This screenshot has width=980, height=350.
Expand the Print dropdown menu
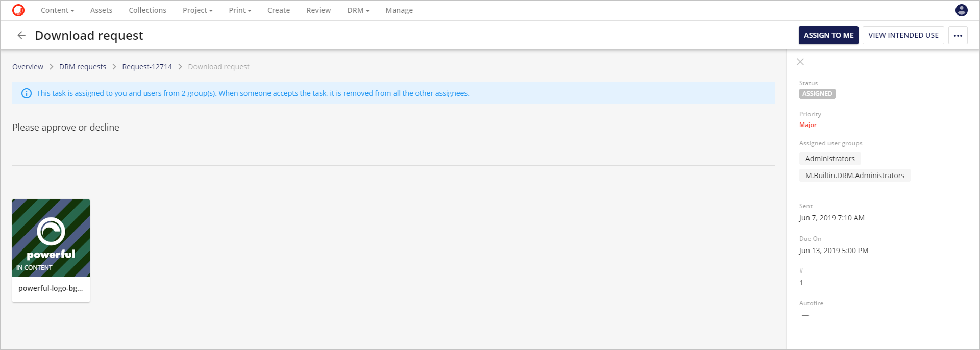pos(240,10)
